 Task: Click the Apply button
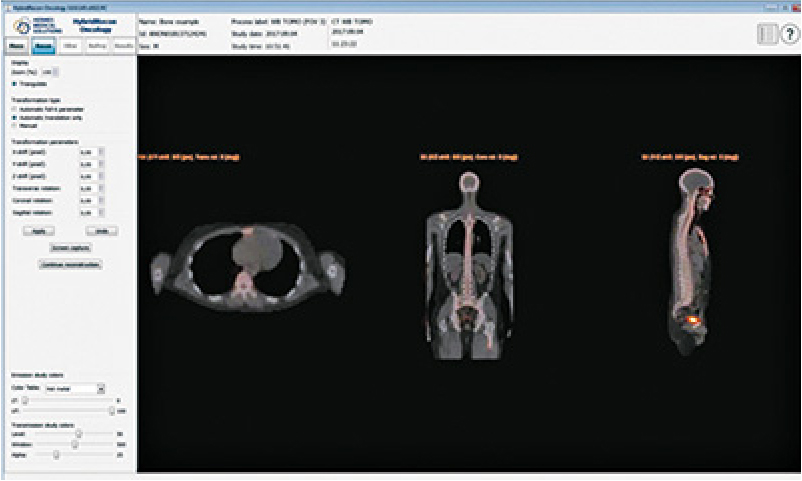coord(39,231)
